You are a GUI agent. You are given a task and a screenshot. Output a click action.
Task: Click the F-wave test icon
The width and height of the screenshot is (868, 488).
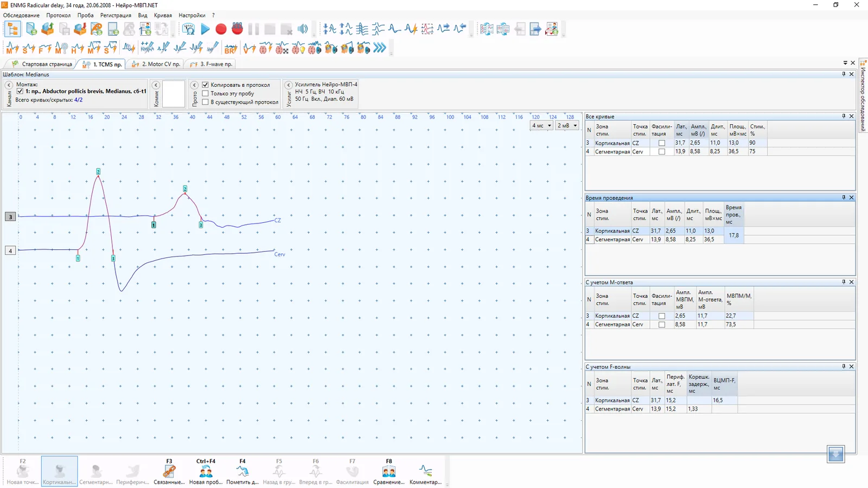45,48
